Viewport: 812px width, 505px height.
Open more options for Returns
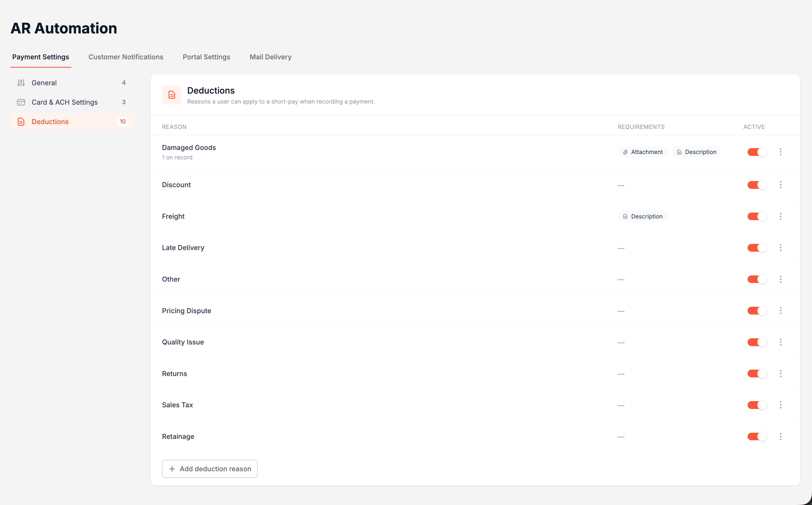pos(781,373)
